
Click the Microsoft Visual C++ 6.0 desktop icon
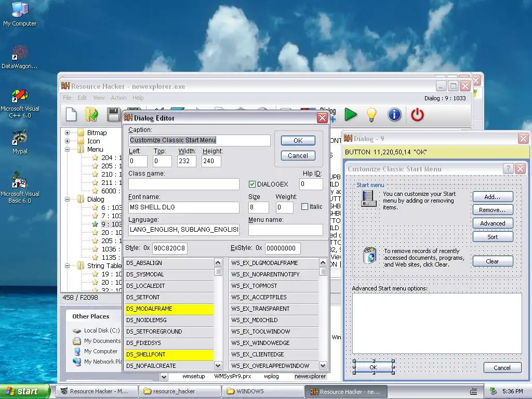20,96
